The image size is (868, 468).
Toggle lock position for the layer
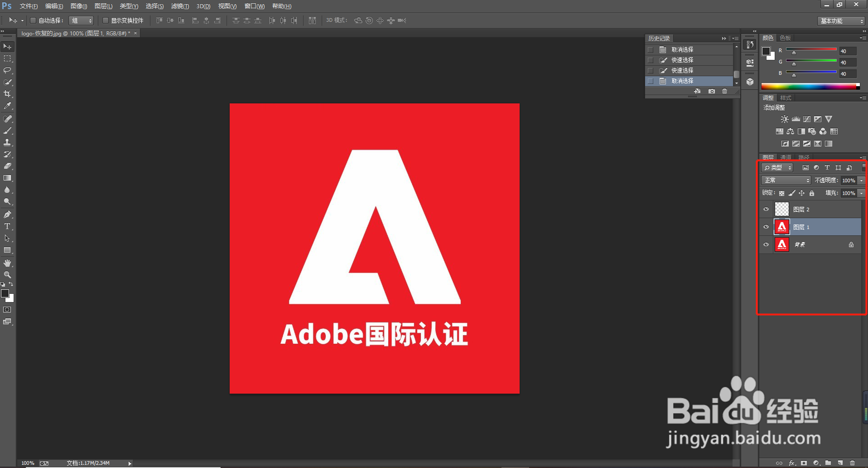pyautogui.click(x=802, y=193)
